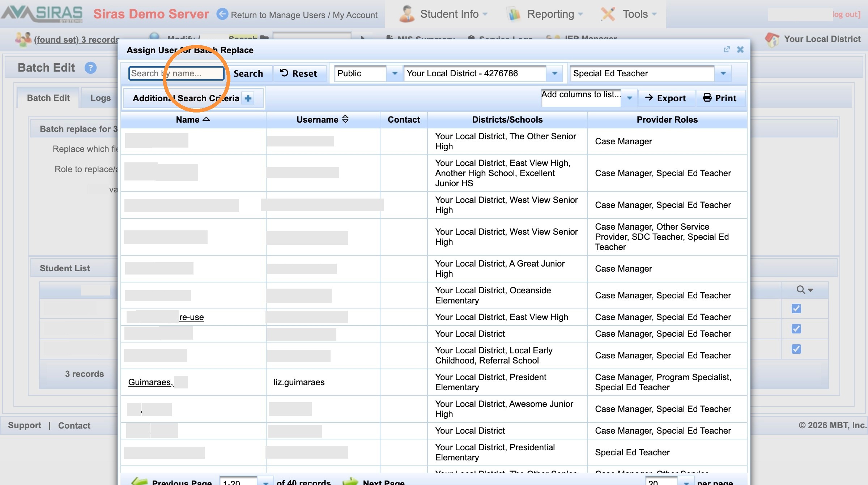This screenshot has width=868, height=485.
Task: Click the Reporting chart icon
Action: click(x=514, y=14)
